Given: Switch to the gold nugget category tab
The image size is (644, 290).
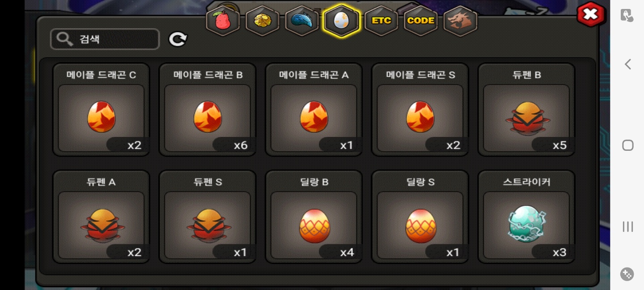Looking at the screenshot, I should click(x=263, y=21).
